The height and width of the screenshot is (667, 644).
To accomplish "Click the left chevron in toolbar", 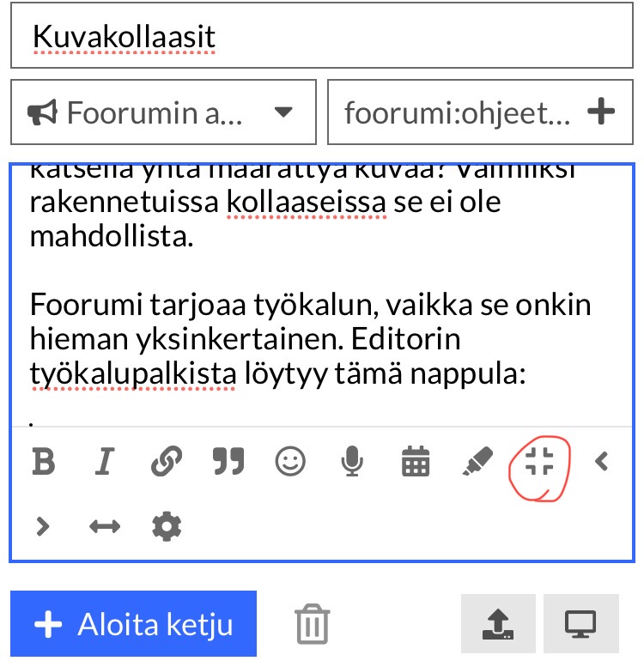I will (601, 463).
